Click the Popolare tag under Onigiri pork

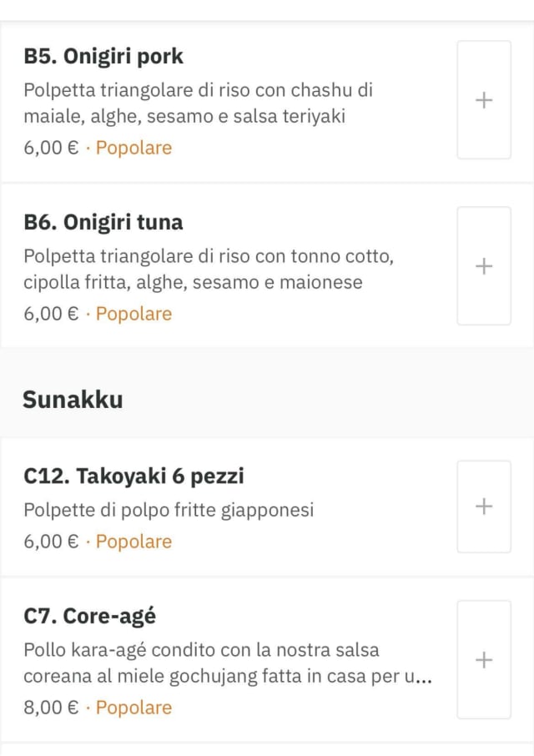coord(133,149)
